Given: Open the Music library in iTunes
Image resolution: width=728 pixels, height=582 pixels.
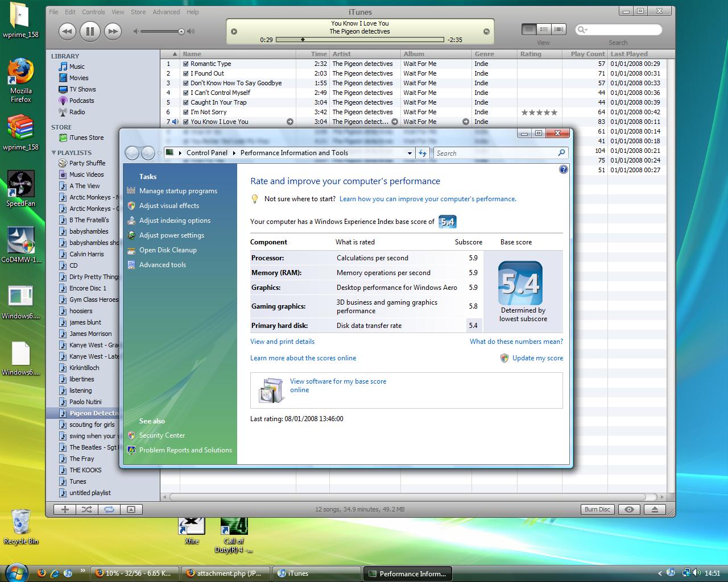Looking at the screenshot, I should 77,66.
